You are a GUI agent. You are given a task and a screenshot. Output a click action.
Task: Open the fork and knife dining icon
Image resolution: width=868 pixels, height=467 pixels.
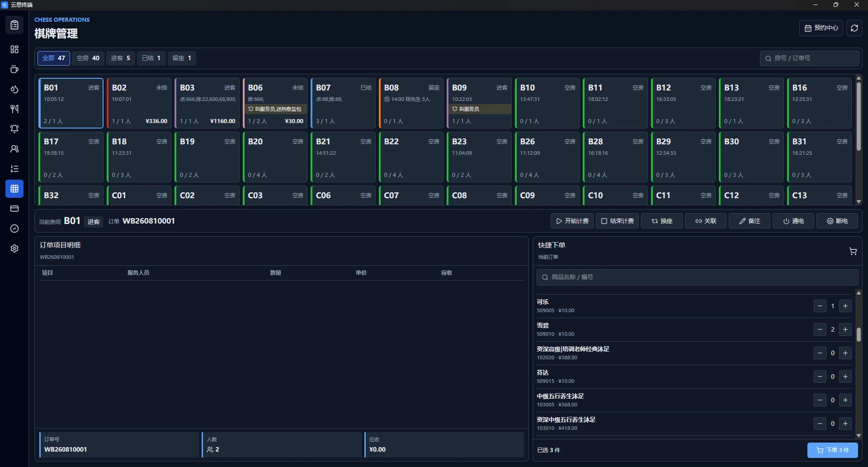point(14,109)
